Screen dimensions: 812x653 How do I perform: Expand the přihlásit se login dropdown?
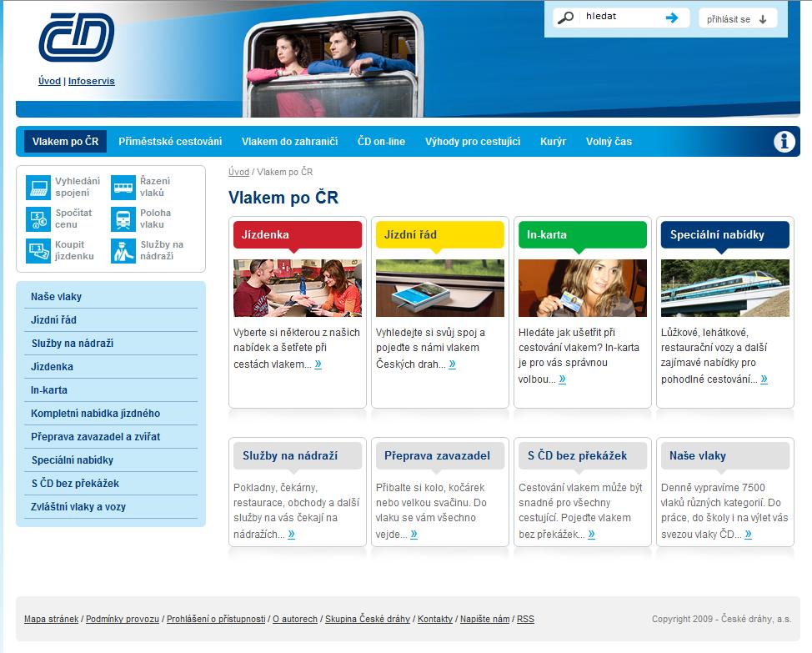click(737, 19)
